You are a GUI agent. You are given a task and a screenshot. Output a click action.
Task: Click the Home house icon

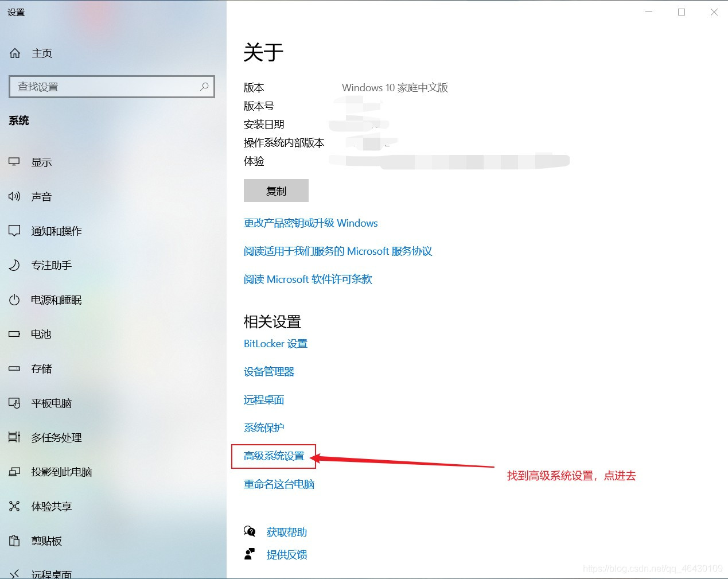tap(15, 53)
